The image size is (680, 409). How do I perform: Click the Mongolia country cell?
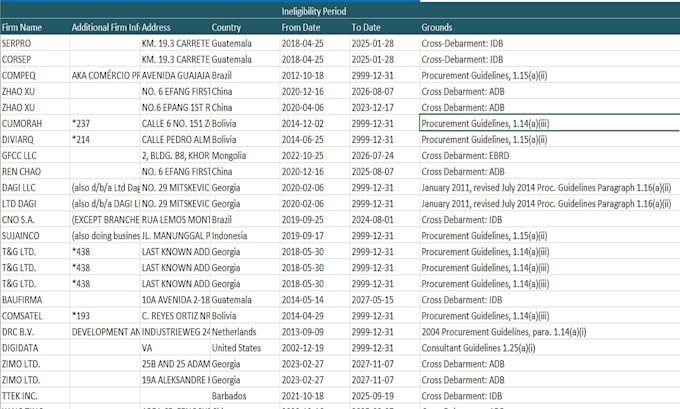tap(245, 156)
